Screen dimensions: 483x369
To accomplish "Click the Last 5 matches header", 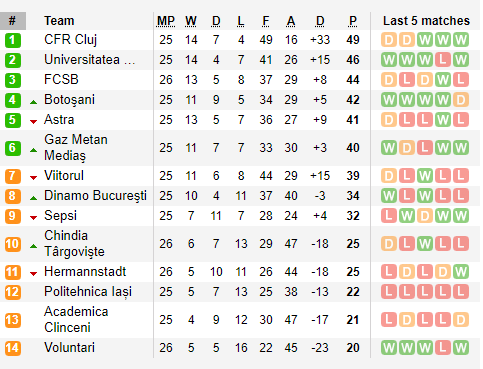I will coord(426,21).
